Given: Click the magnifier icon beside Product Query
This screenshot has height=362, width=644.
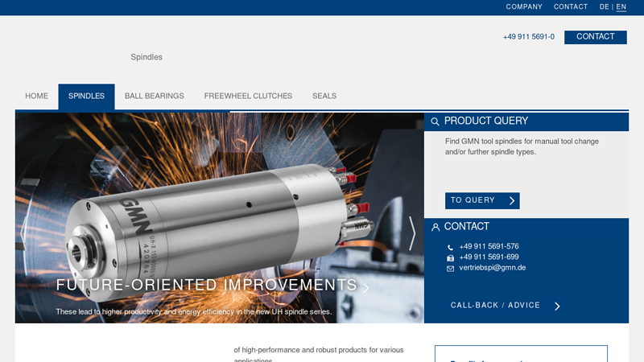Looking at the screenshot, I should (436, 122).
